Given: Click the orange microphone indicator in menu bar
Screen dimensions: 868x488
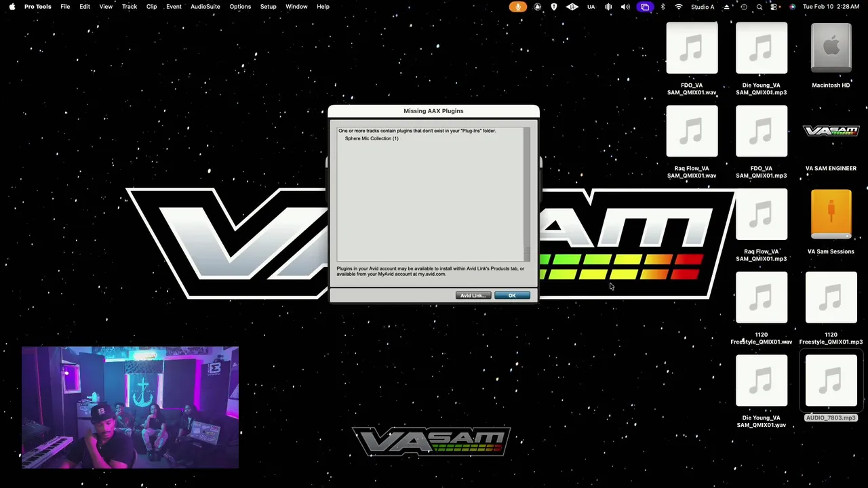Looking at the screenshot, I should tap(518, 7).
